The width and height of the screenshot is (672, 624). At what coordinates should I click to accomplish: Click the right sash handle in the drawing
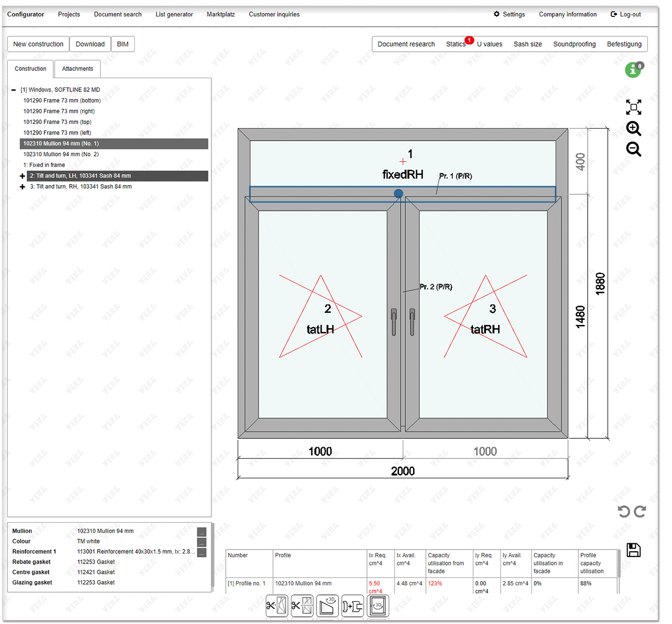point(412,322)
